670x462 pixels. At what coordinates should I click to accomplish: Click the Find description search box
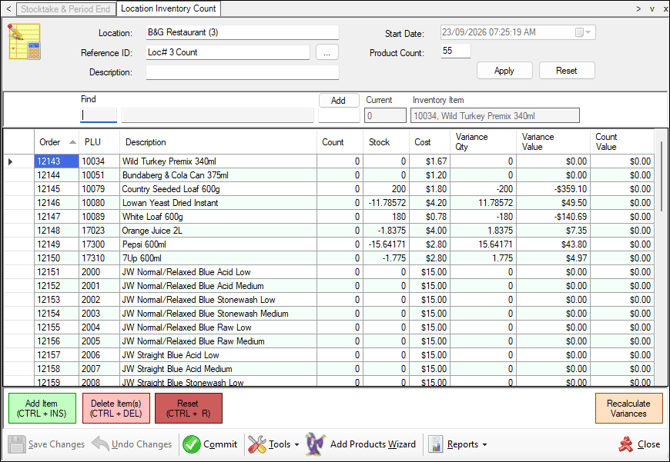[x=217, y=115]
